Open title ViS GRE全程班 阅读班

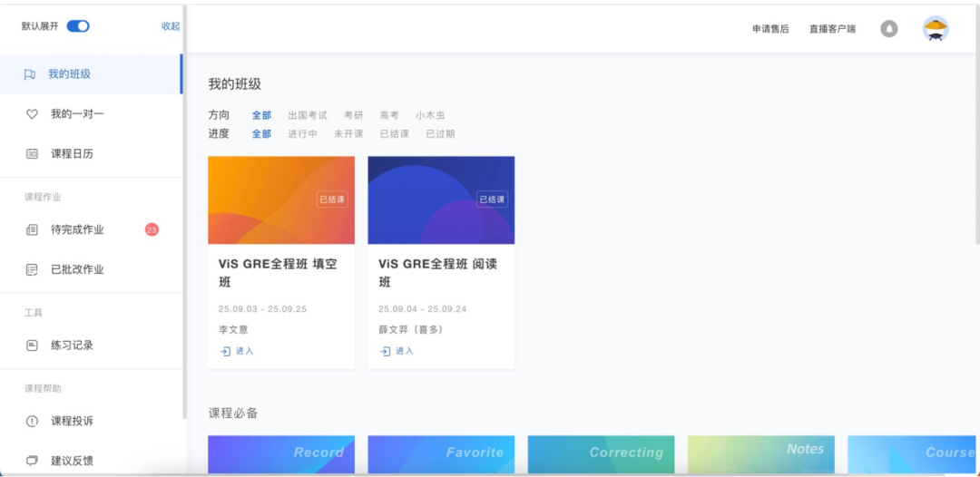(x=438, y=273)
